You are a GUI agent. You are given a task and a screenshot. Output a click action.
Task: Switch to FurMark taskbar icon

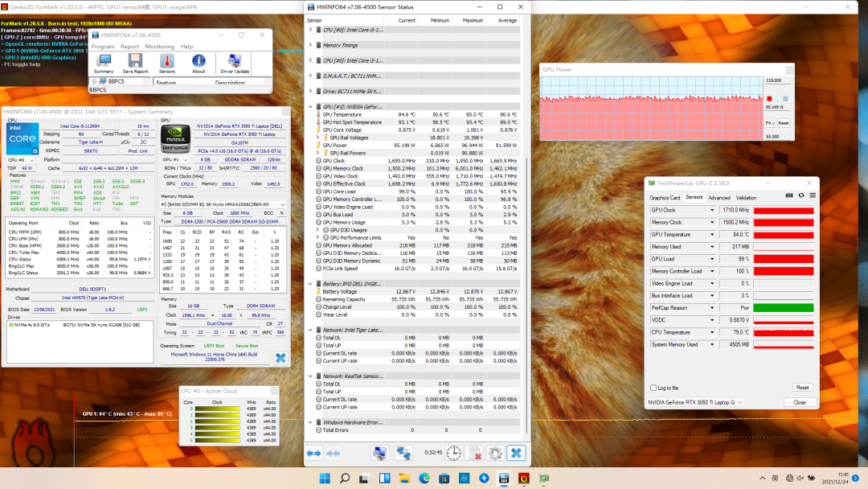click(x=524, y=478)
